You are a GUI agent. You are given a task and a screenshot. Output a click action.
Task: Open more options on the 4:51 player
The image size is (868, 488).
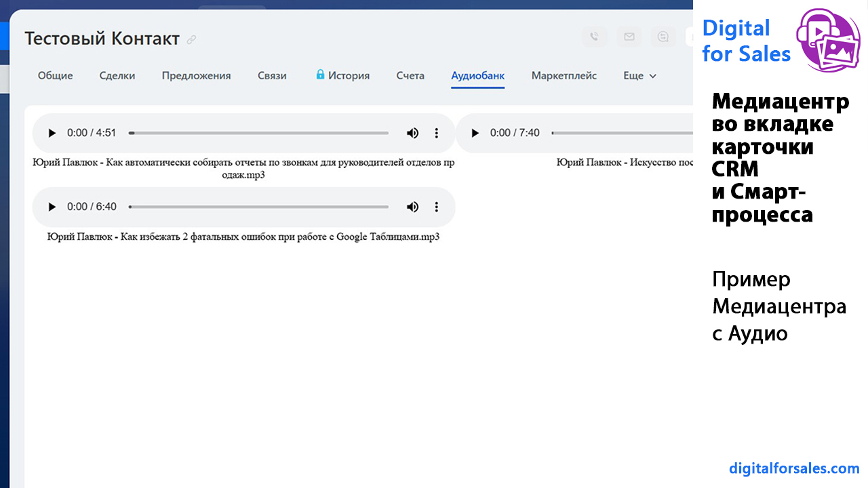pos(437,133)
